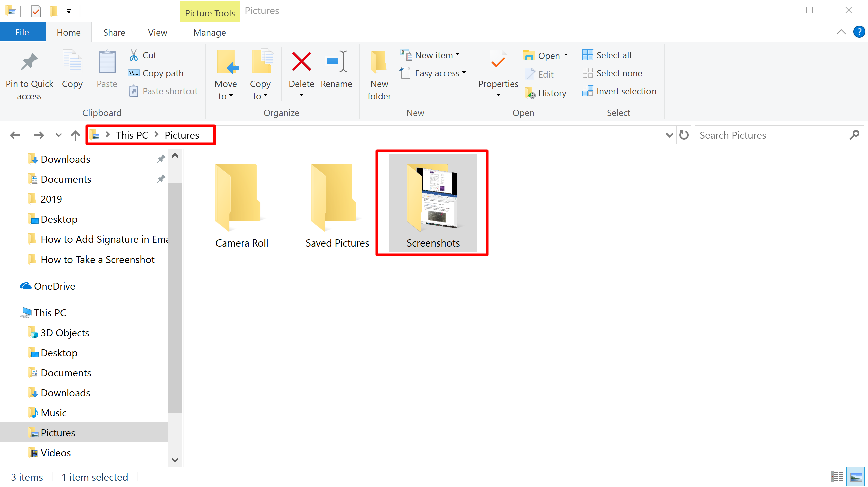Expand the New Item dropdown
The image size is (868, 487).
(459, 54)
